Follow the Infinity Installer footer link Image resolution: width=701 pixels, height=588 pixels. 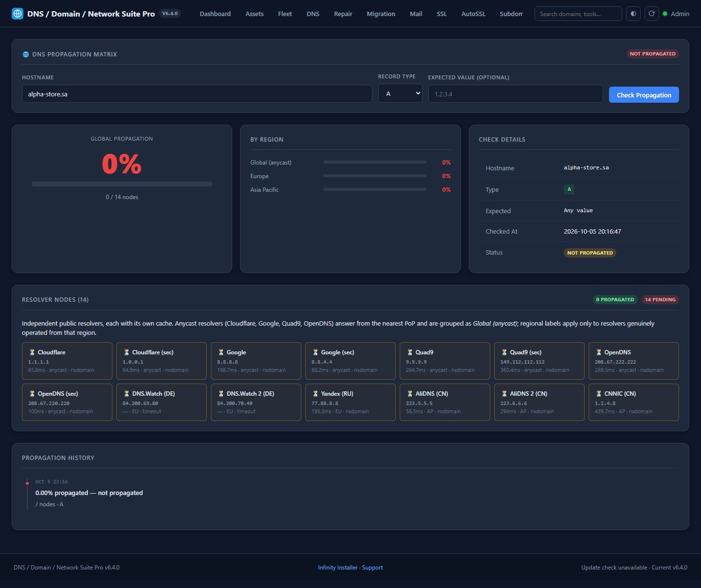click(x=337, y=568)
